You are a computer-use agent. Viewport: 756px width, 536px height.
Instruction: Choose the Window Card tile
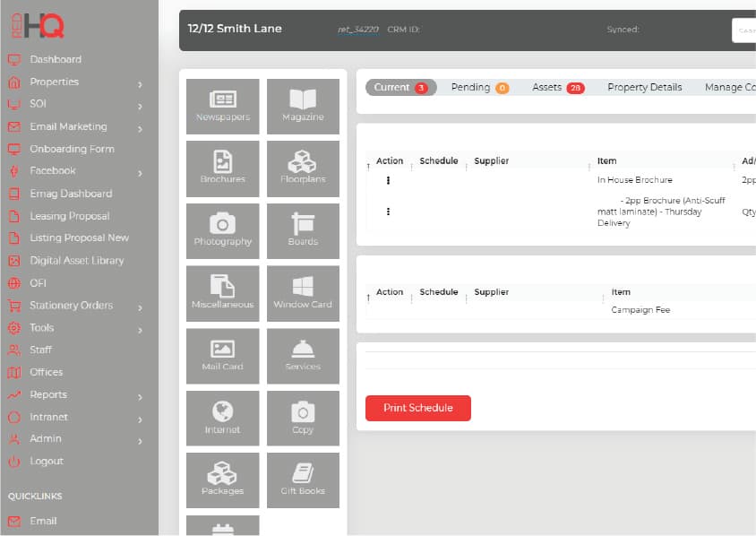pos(303,293)
